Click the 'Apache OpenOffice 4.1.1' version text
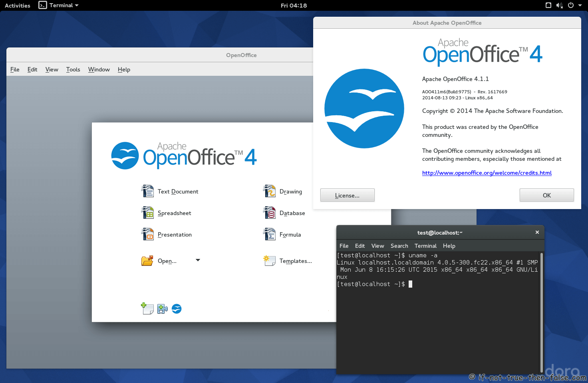The width and height of the screenshot is (588, 383). click(x=455, y=79)
